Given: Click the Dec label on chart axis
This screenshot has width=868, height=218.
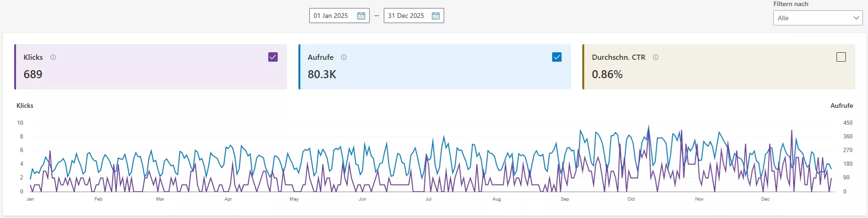Looking at the screenshot, I should [765, 199].
